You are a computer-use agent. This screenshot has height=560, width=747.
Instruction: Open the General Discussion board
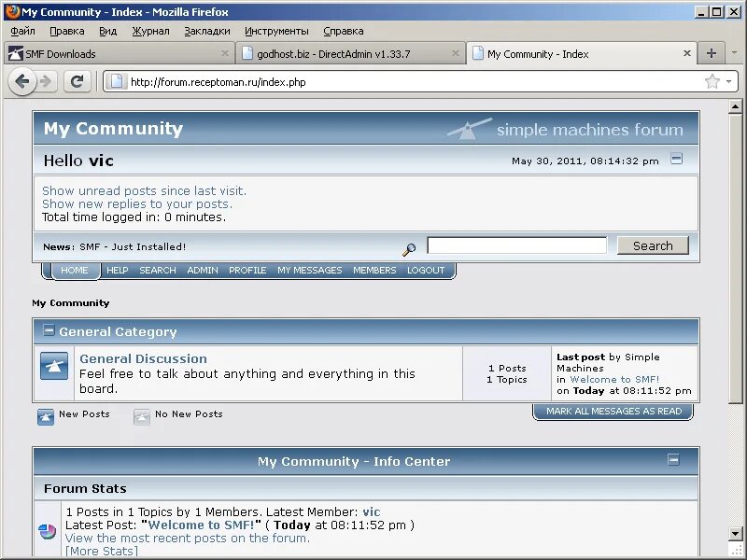[x=143, y=358]
